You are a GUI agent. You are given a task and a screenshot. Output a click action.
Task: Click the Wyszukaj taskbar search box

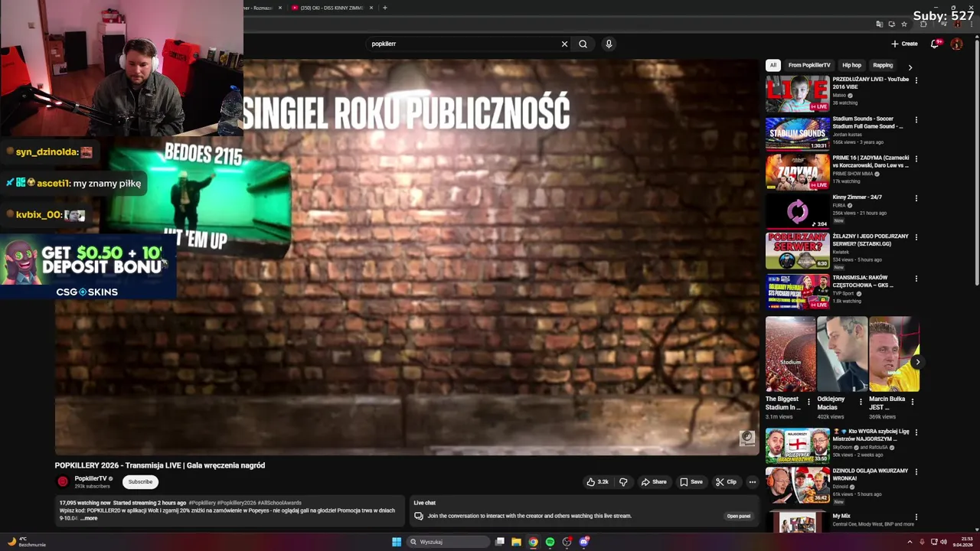click(449, 542)
